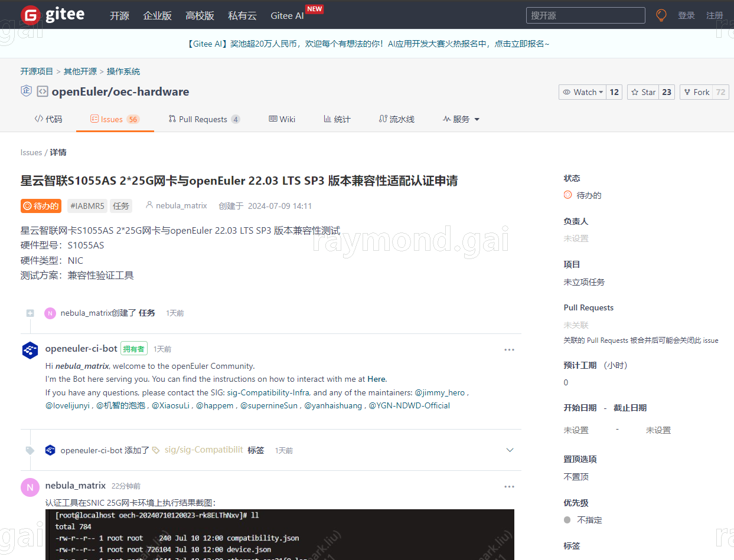Open the Wiki tab

click(x=282, y=119)
